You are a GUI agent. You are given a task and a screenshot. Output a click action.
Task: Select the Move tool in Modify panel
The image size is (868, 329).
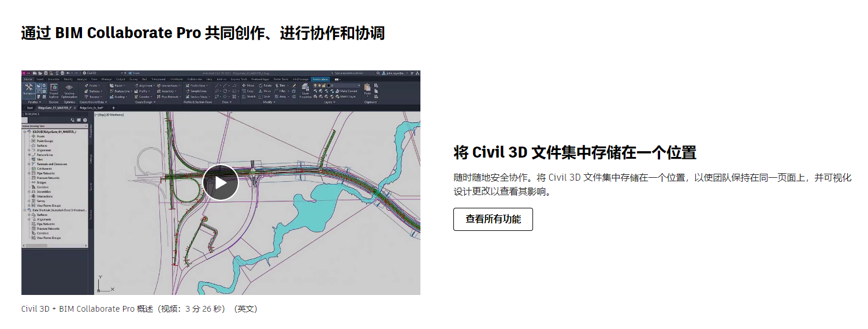coord(247,85)
